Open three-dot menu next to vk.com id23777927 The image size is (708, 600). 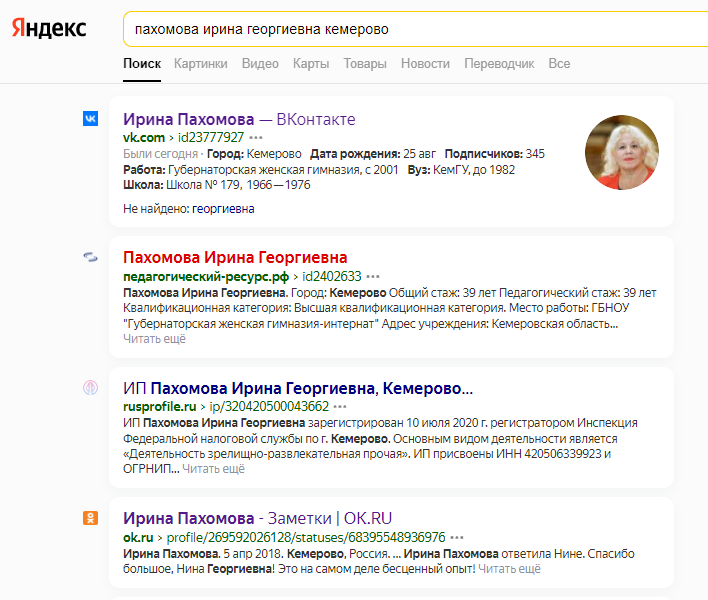(x=256, y=137)
